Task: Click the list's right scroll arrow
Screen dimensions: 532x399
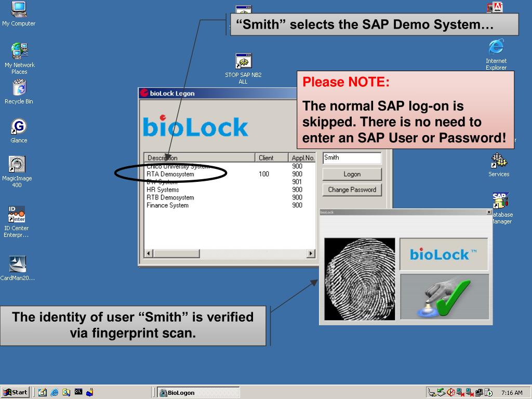Action: point(311,254)
